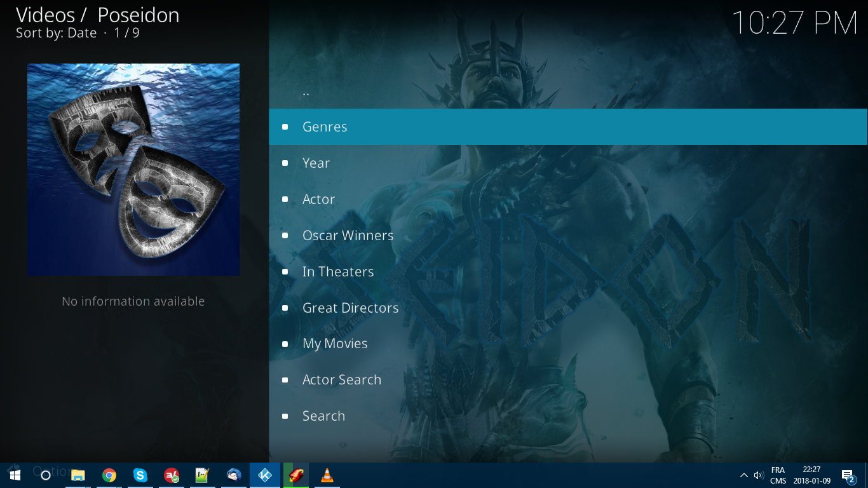Screen dimensions: 868x488
Task: Open the red ExpressVPN taskbar icon
Action: coord(172,475)
